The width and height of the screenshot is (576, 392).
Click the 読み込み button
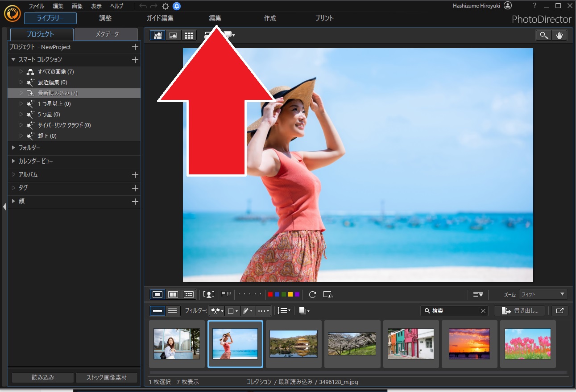pos(42,377)
